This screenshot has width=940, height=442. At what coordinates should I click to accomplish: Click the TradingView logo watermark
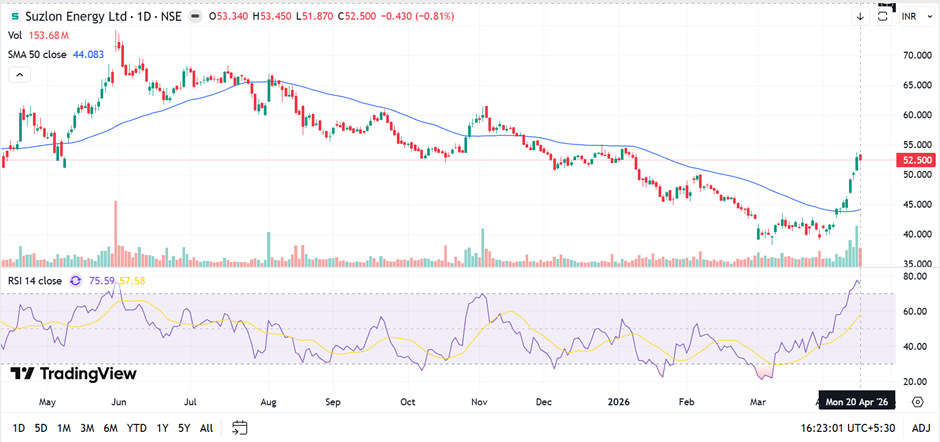click(x=74, y=373)
